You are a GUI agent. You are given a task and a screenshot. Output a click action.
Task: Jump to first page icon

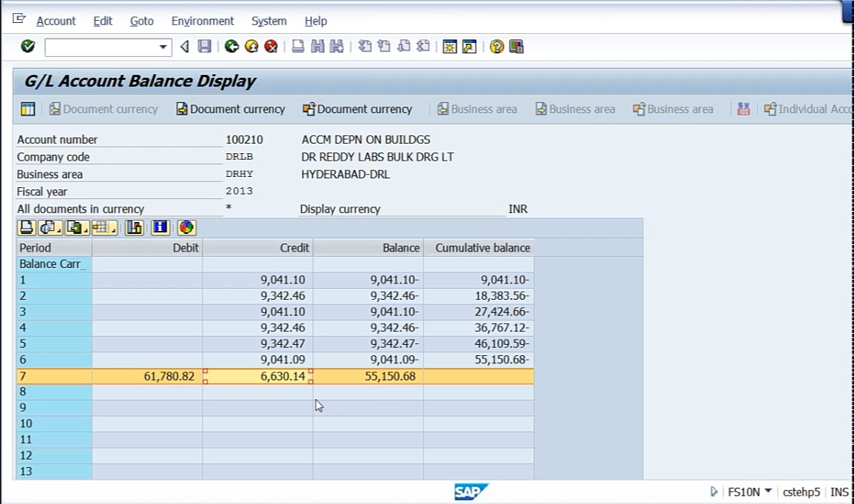pyautogui.click(x=365, y=47)
